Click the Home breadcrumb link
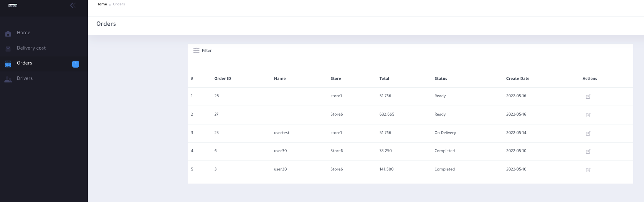 point(102,4)
